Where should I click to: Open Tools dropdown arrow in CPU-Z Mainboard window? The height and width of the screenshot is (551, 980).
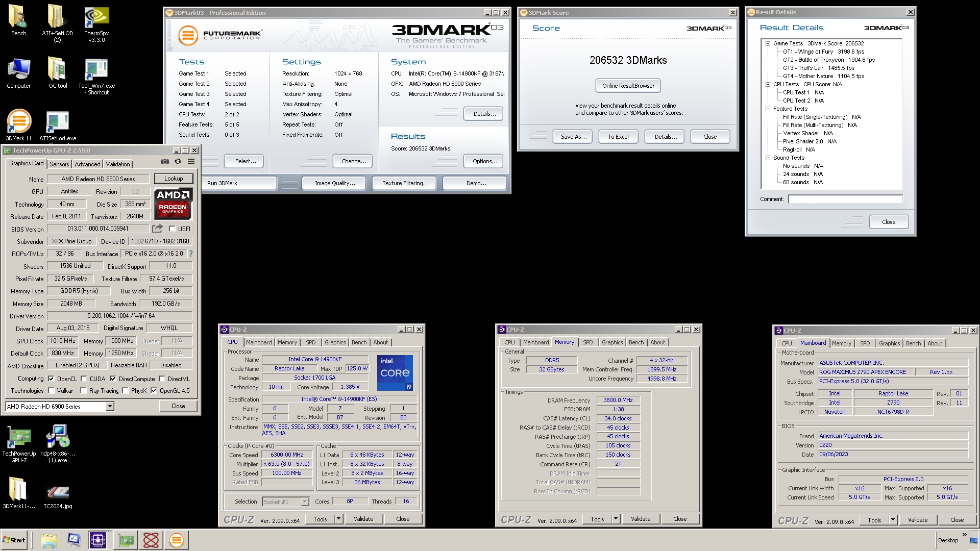point(893,520)
